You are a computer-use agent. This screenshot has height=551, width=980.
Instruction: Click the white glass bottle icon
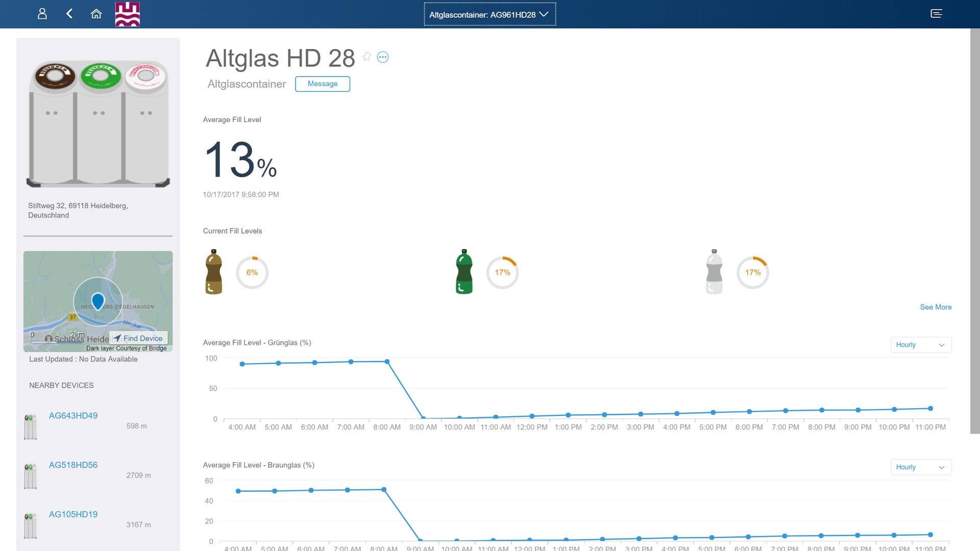[714, 272]
